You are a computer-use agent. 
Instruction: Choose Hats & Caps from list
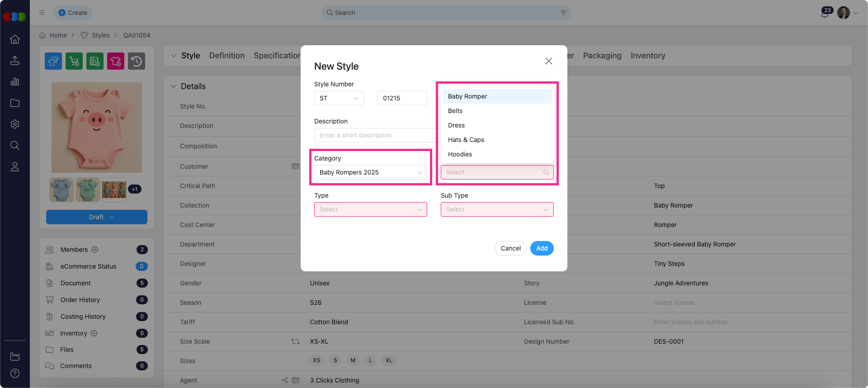(466, 140)
